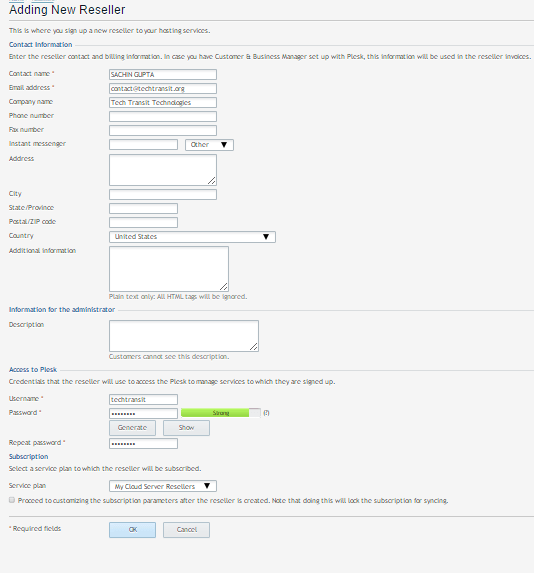Screen dimensions: 534x573
Task: Click the Username field
Action: click(x=144, y=399)
